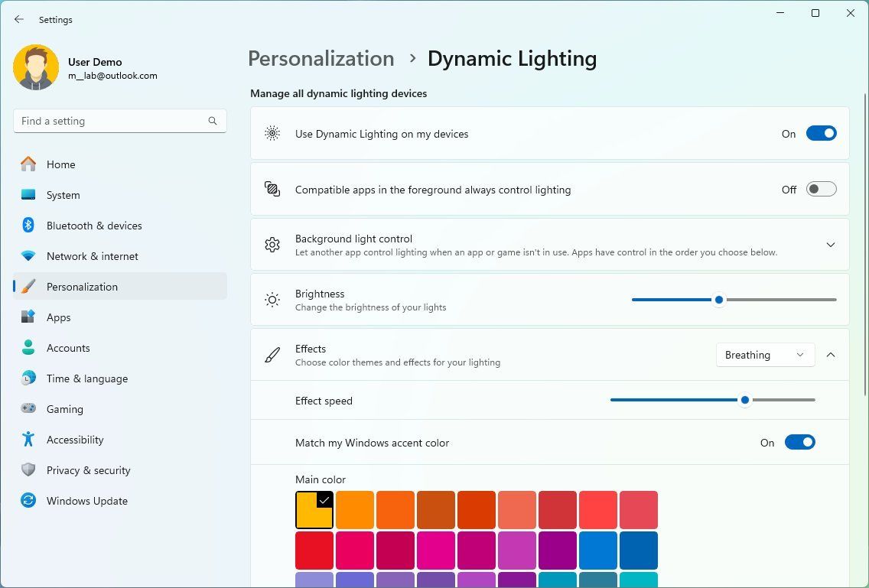Open Apps settings from sidebar
The height and width of the screenshot is (588, 869).
coord(58,317)
